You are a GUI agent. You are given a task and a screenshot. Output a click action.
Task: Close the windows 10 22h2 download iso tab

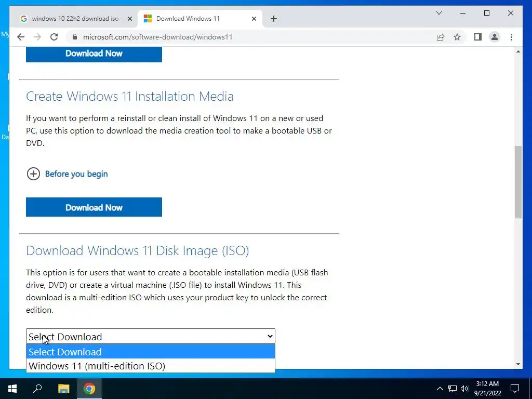point(129,19)
